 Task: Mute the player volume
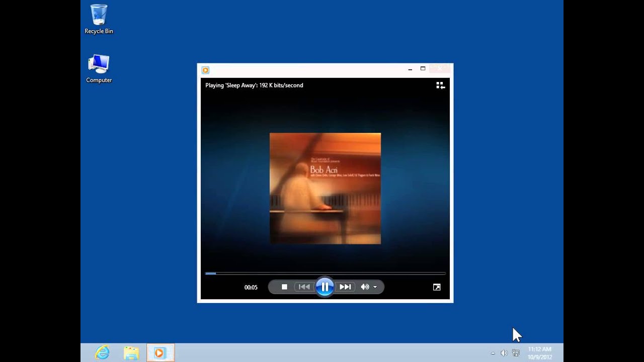tap(365, 287)
